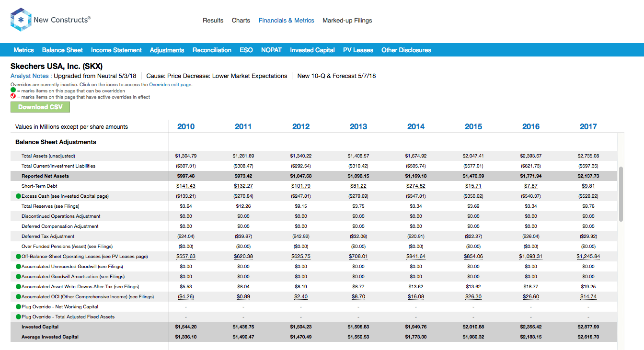Image resolution: width=644 pixels, height=350 pixels.
Task: Click 2016 Reported Net Assets $1,771.94
Action: [x=531, y=176]
